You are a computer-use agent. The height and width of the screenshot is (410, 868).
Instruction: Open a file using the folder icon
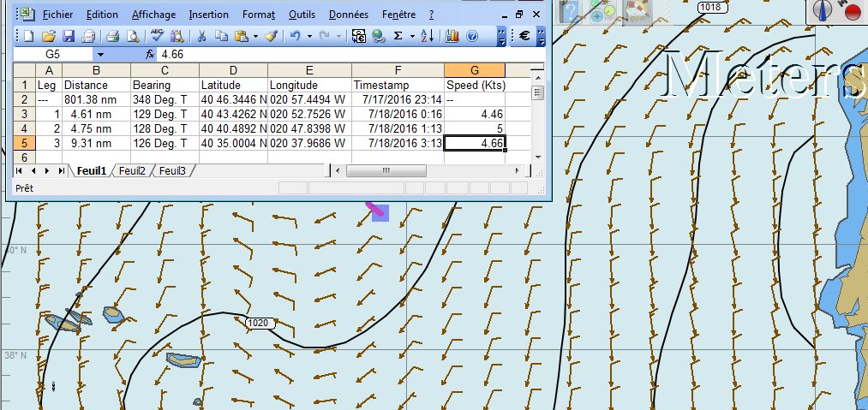[49, 37]
